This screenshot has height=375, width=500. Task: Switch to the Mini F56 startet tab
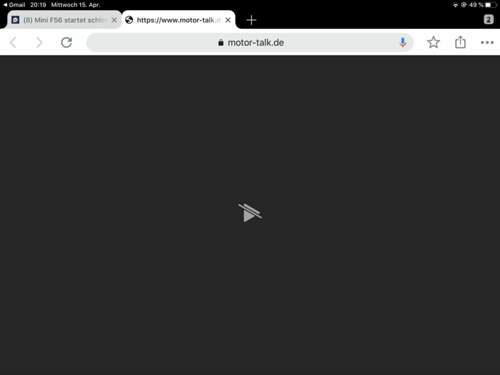pos(64,20)
